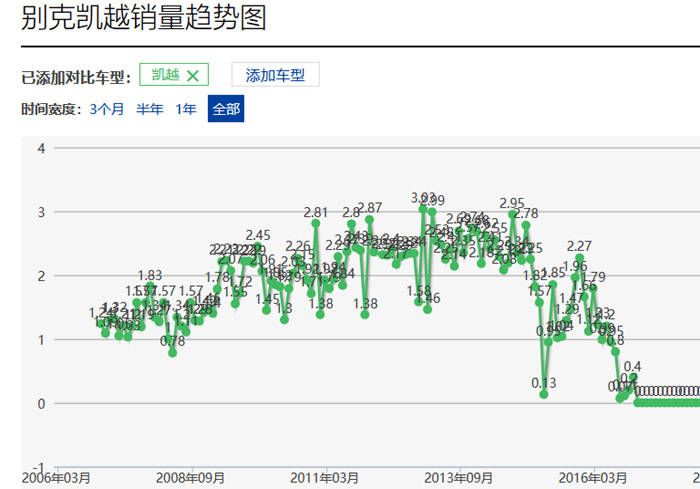Click the 添加车型 button
Image resolution: width=700 pixels, height=489 pixels.
click(275, 75)
